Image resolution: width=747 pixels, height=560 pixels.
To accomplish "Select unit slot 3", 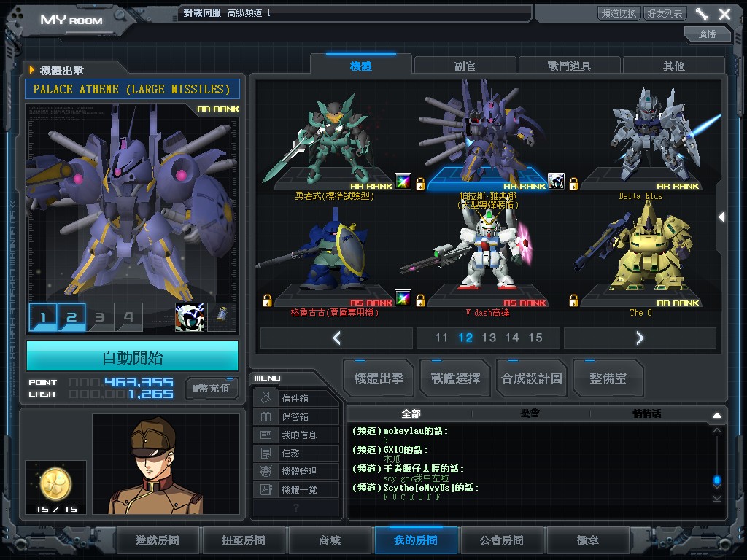I will point(99,317).
